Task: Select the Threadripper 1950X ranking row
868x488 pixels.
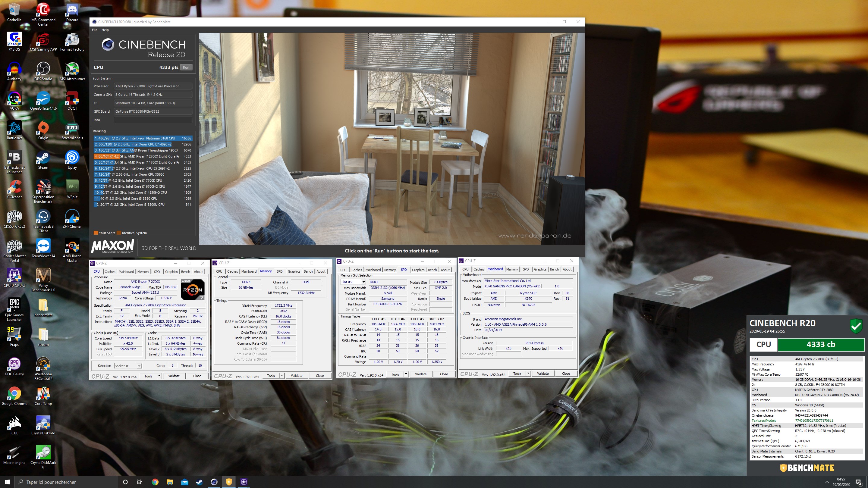Action: [x=143, y=150]
